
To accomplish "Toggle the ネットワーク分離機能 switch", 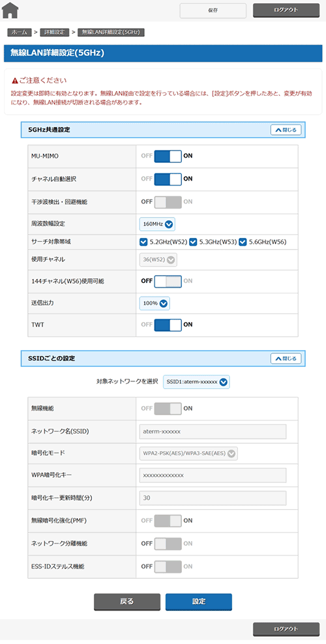I will 168,544.
